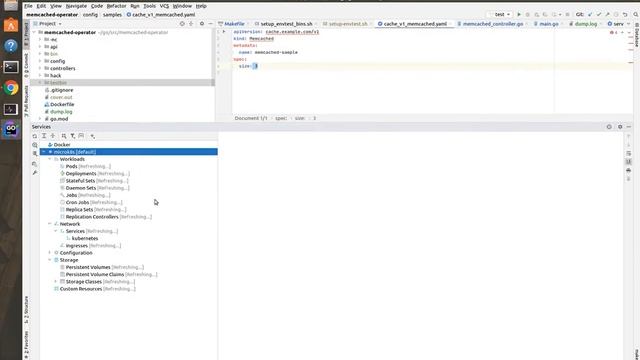640x360 pixels.
Task: Click the printer icon in Services right toolbar
Action: 628,170
